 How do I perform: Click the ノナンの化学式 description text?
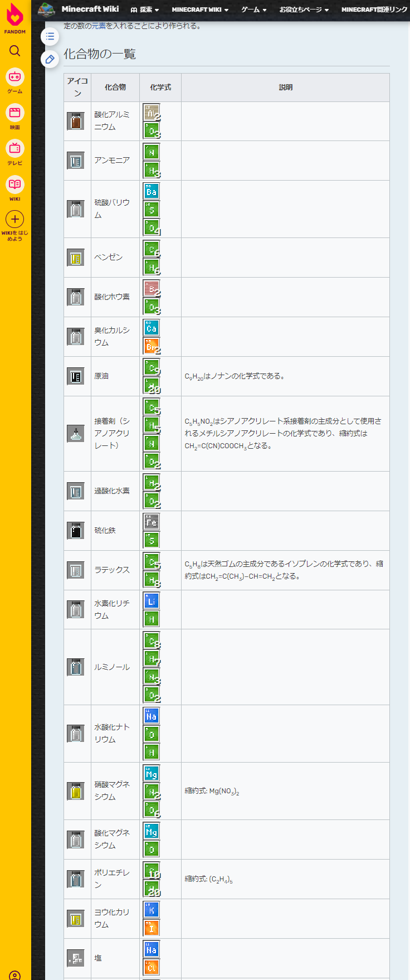tap(235, 376)
